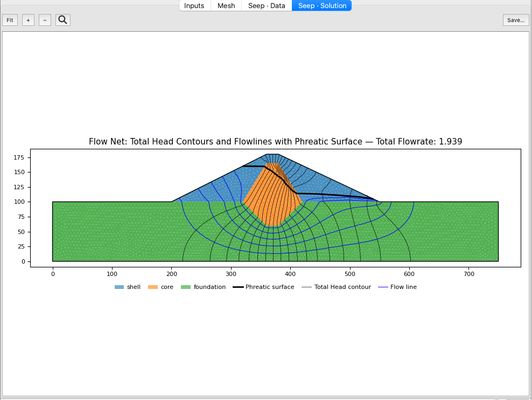Click the shell legend text
Screen dimensions: 532x400
click(134, 287)
